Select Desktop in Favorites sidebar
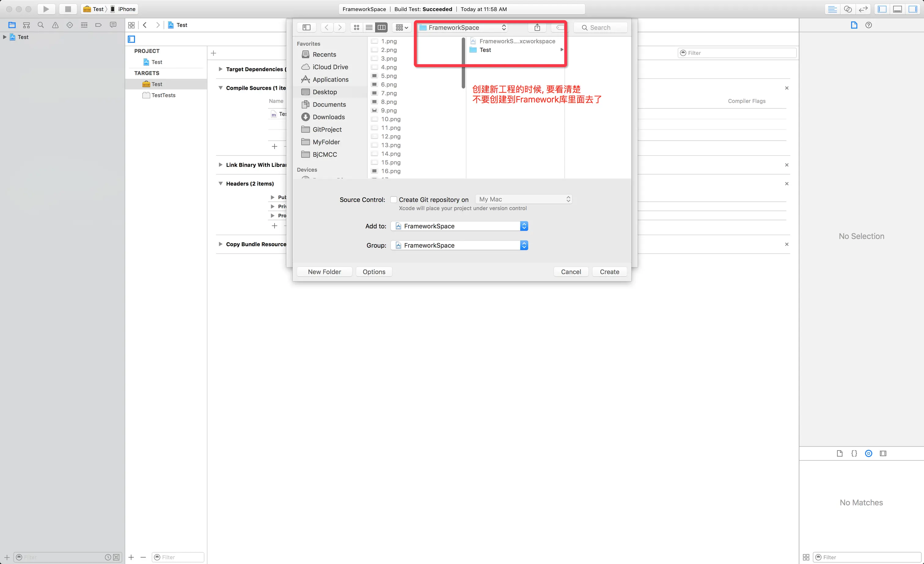 coord(324,92)
